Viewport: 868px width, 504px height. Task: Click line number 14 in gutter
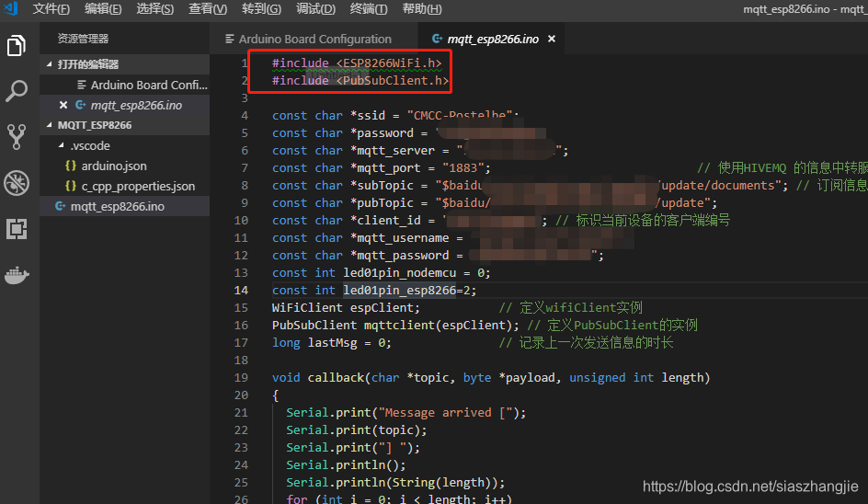pos(241,291)
